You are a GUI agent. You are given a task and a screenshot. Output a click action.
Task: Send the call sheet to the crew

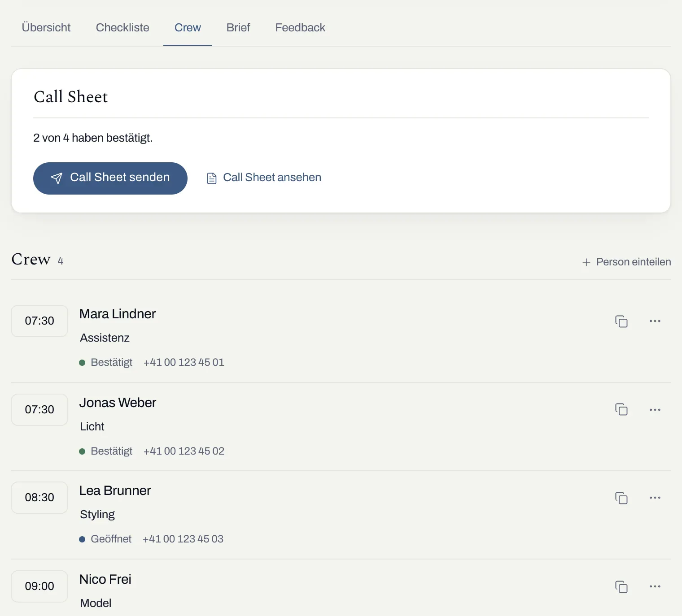pyautogui.click(x=110, y=178)
